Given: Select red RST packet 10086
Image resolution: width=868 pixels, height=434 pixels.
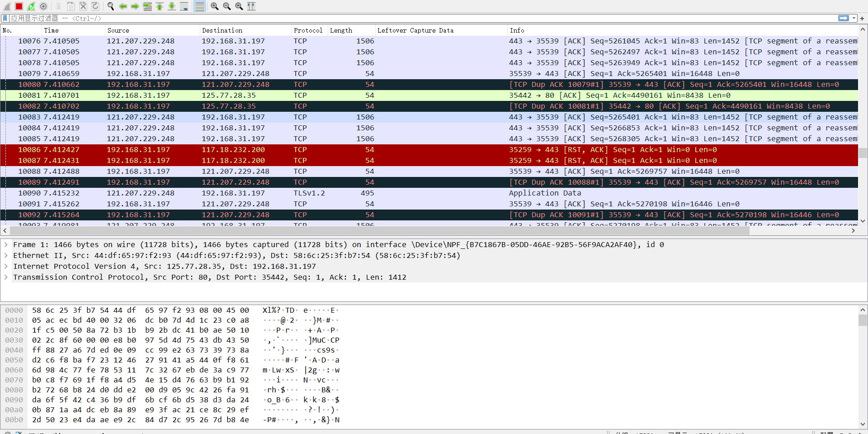Looking at the screenshot, I should point(429,149).
